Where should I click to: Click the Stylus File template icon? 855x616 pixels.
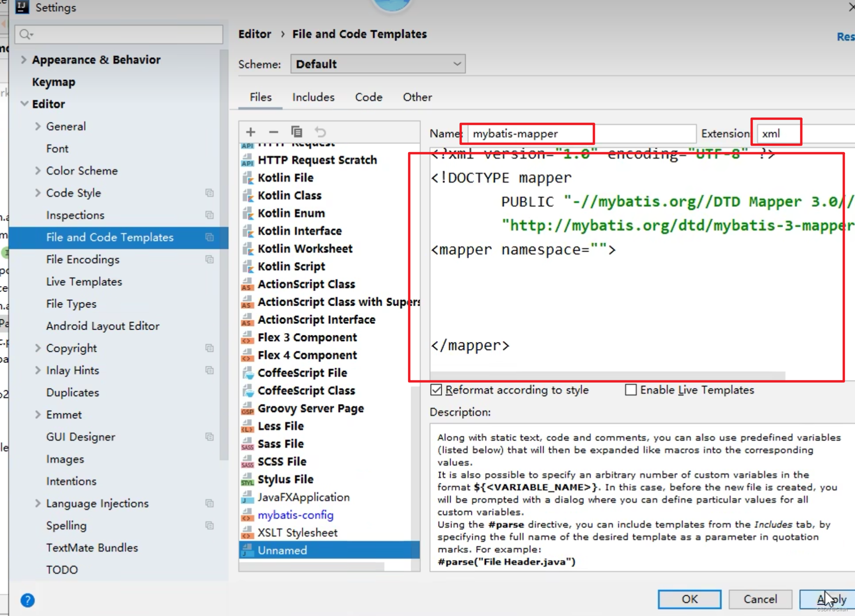coord(248,479)
